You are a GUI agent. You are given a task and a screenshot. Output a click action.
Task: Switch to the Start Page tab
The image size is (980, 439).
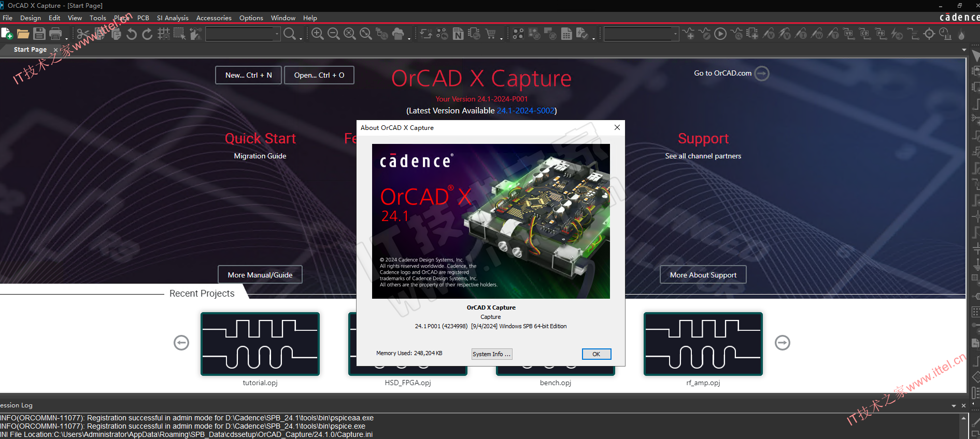(30, 50)
